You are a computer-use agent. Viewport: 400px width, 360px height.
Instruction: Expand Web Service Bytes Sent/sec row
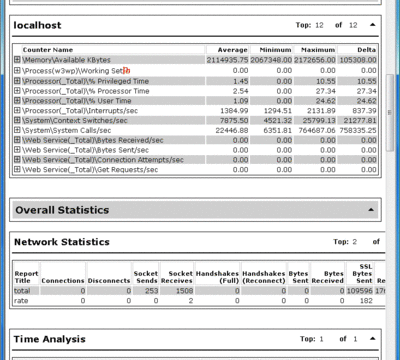17,150
